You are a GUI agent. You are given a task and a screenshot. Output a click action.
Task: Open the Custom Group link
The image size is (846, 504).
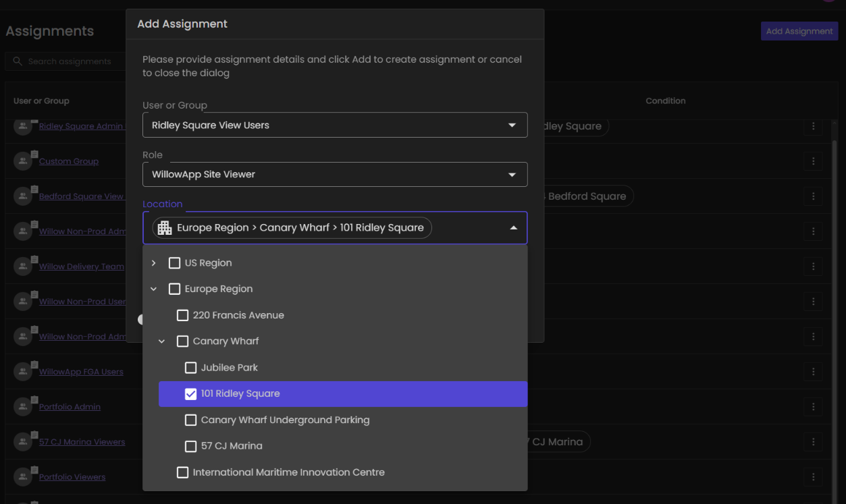click(x=69, y=161)
